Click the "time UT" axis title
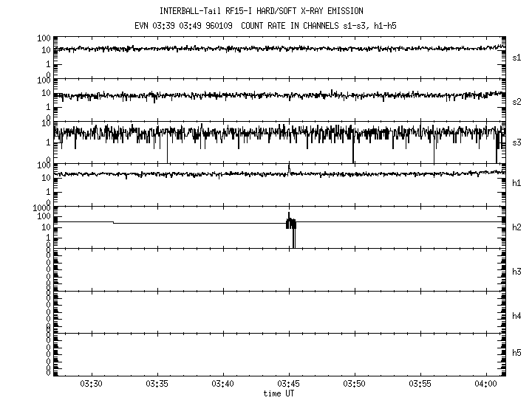 click(279, 394)
